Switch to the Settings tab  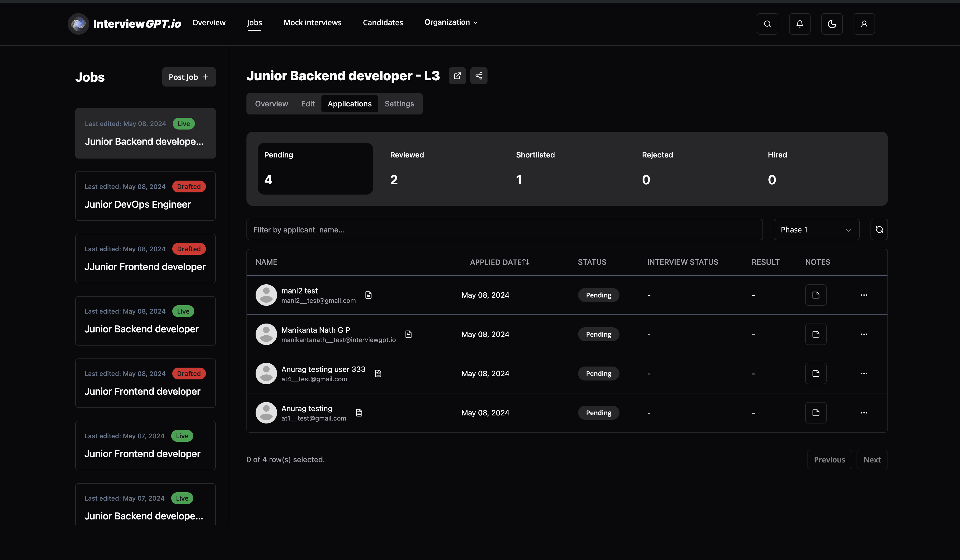click(x=399, y=104)
